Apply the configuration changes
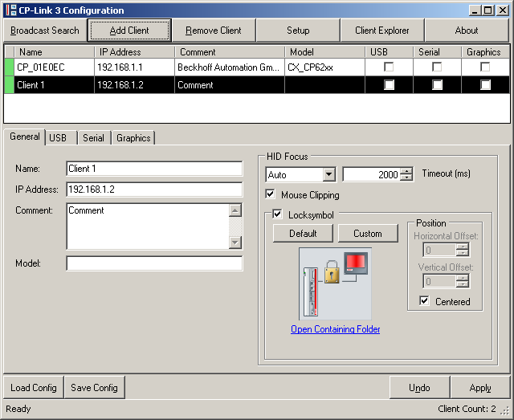 [x=480, y=388]
